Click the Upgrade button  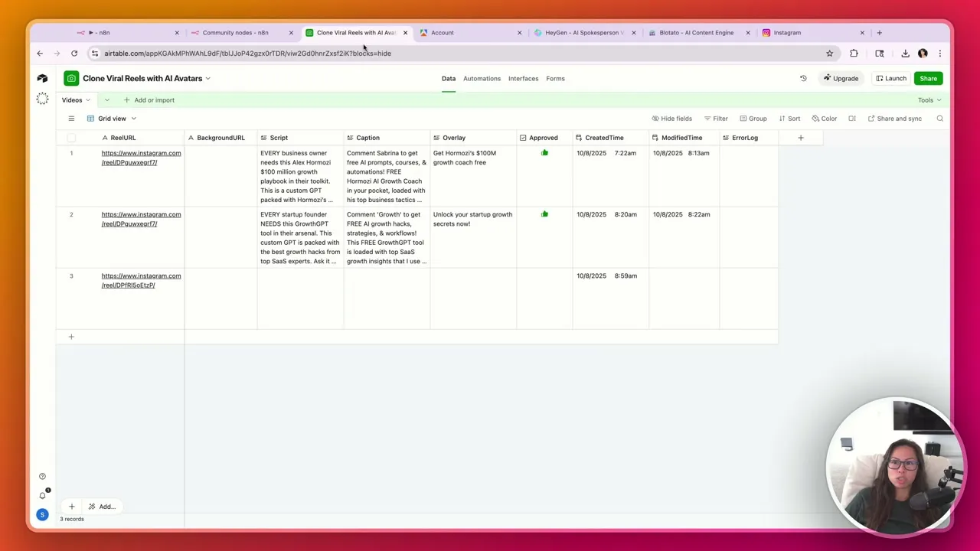click(841, 78)
